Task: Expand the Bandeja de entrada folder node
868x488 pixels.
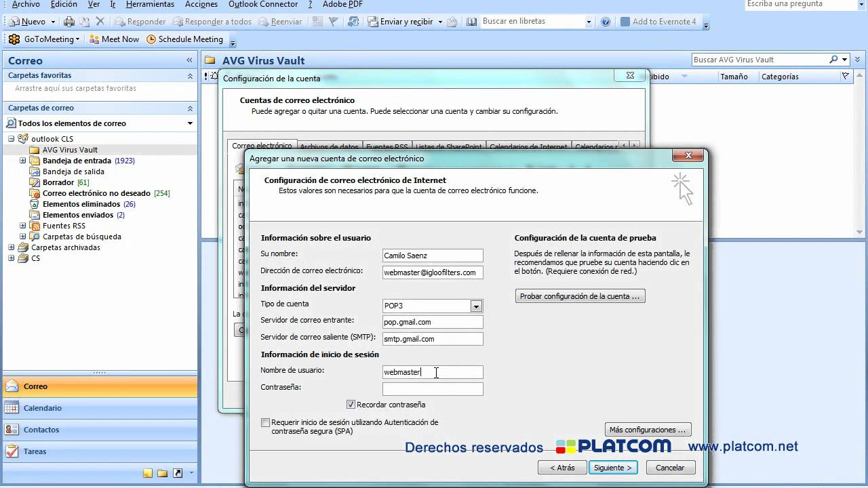Action: (22, 161)
